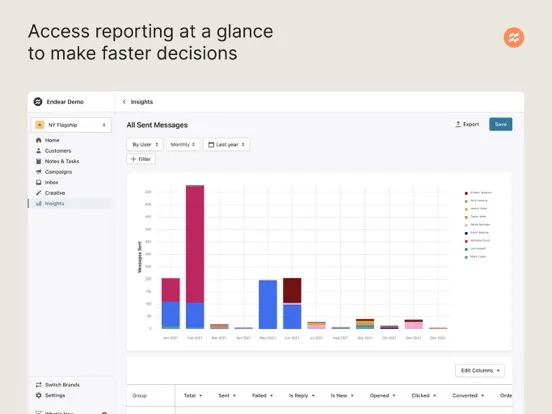552x414 pixels.
Task: Open the Monthly interval dropdown
Action: pos(183,145)
